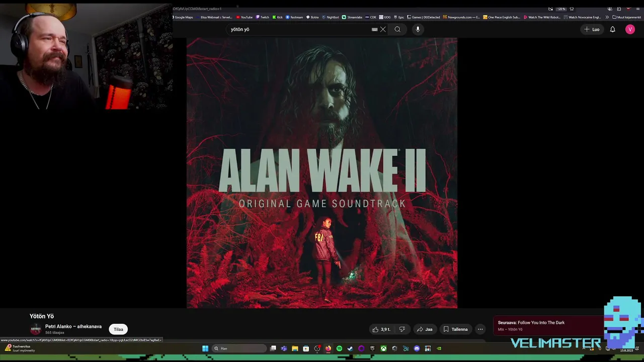The image size is (644, 362).
Task: Open the Google Maps bookmark
Action: coord(182,17)
